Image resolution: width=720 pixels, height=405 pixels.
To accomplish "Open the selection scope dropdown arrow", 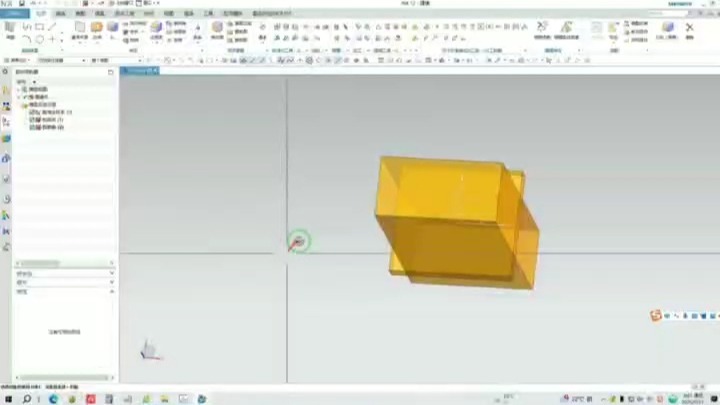I will (x=140, y=61).
